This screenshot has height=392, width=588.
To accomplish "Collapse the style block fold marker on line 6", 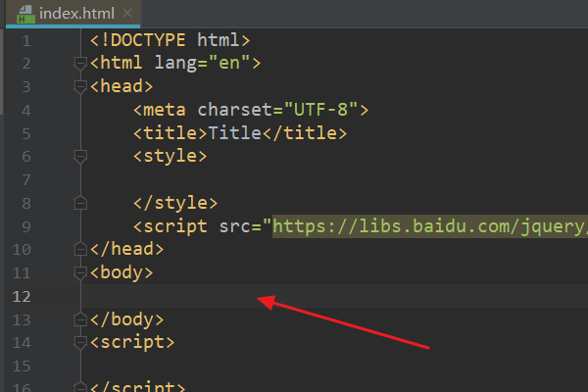I will (x=80, y=155).
